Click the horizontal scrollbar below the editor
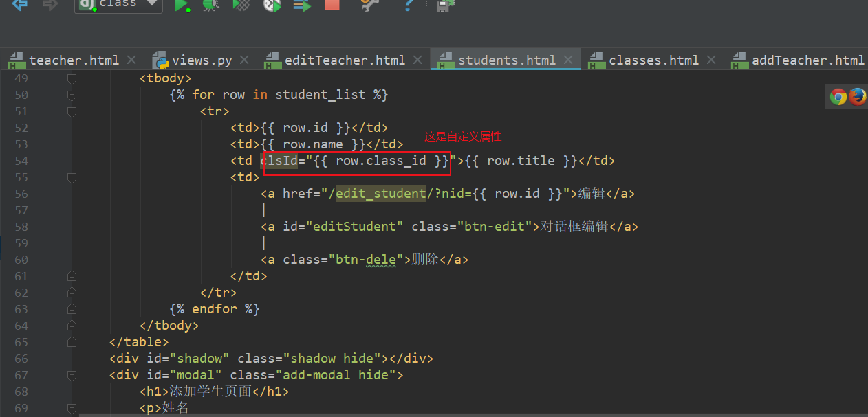 pos(473,414)
